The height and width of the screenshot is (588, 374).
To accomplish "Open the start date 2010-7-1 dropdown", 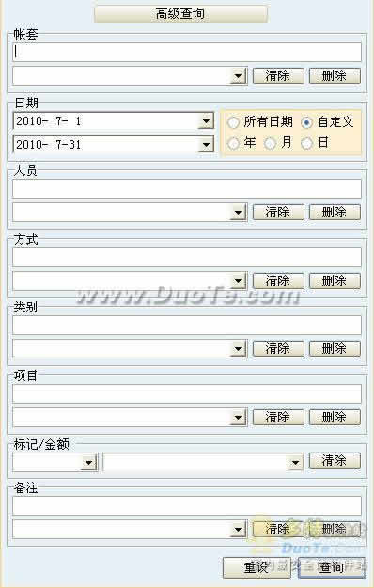I will coord(206,121).
